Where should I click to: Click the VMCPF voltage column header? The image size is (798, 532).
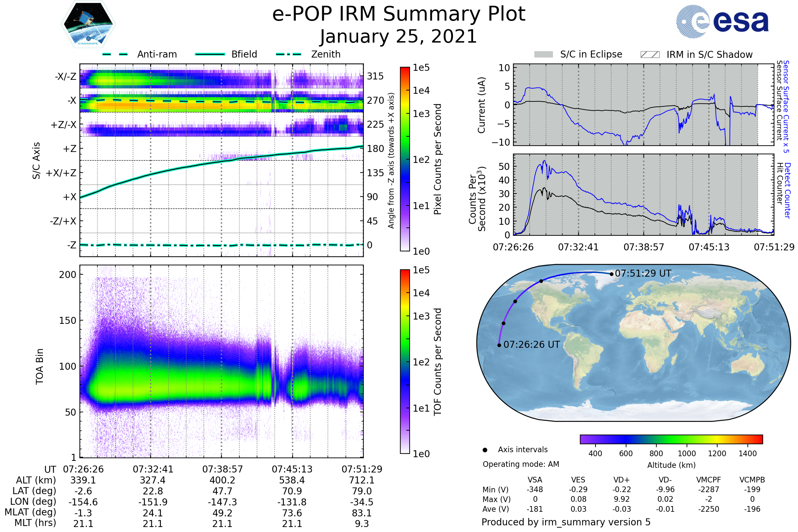tap(709, 480)
